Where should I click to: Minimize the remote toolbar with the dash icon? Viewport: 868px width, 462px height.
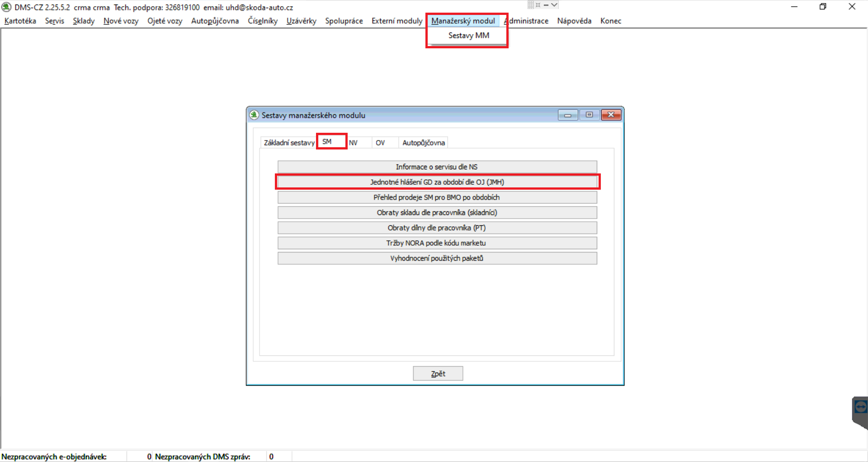[x=546, y=5]
